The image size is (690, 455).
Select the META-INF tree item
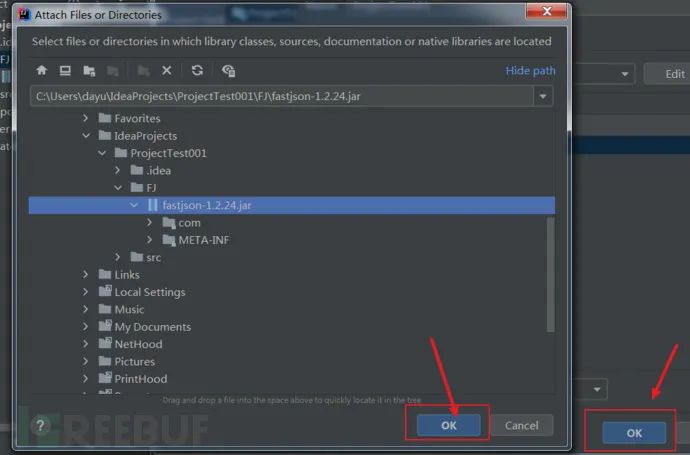point(196,240)
